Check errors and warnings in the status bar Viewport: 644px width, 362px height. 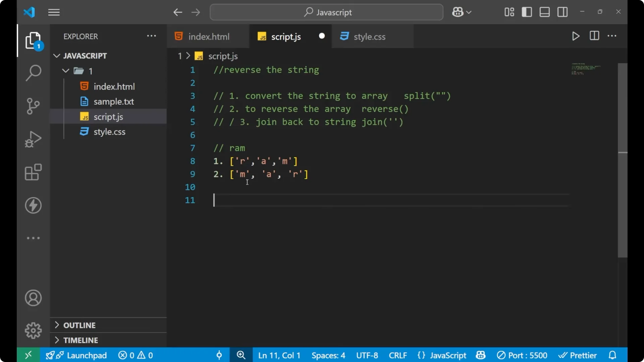point(135,355)
